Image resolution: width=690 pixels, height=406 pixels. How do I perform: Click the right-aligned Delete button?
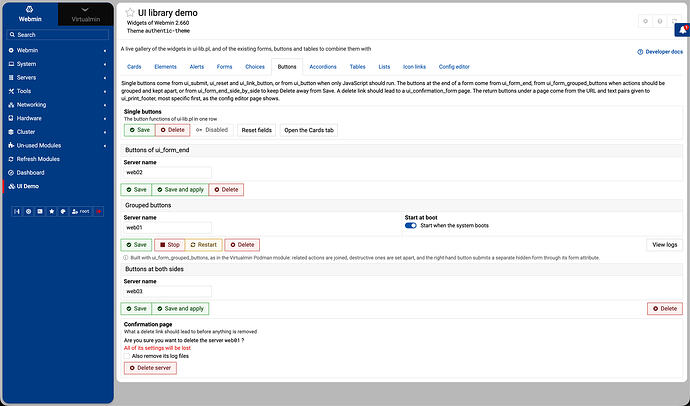tap(665, 309)
